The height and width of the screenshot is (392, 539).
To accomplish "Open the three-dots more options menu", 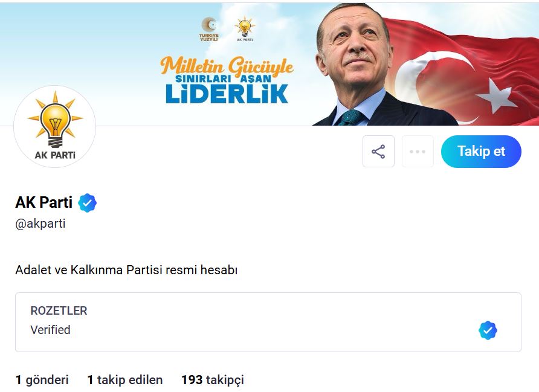I will pyautogui.click(x=418, y=152).
